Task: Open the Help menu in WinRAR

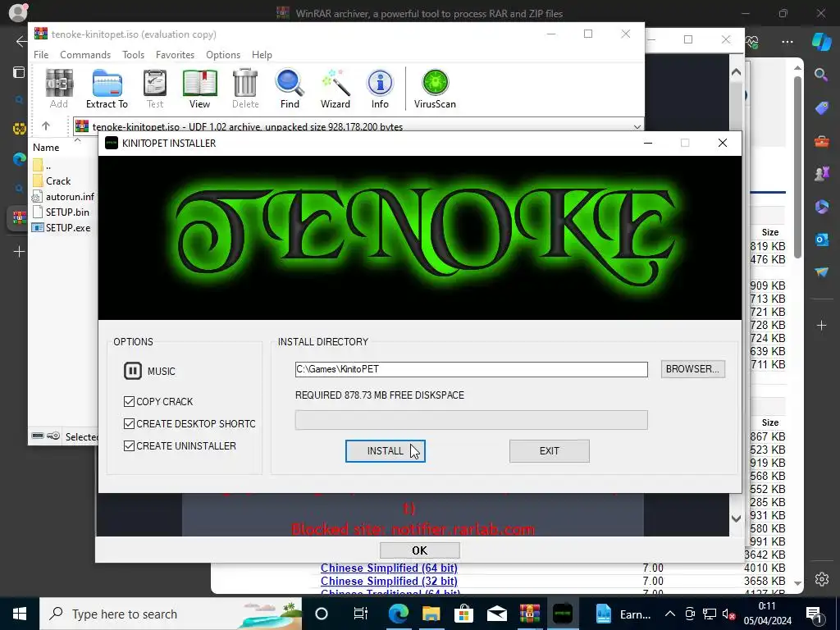Action: (x=262, y=55)
